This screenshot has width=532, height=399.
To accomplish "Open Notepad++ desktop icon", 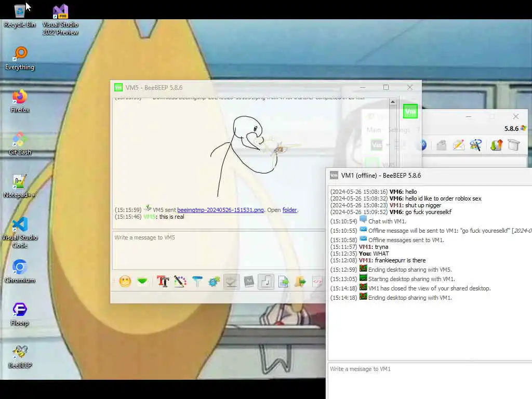I will coord(20,187).
